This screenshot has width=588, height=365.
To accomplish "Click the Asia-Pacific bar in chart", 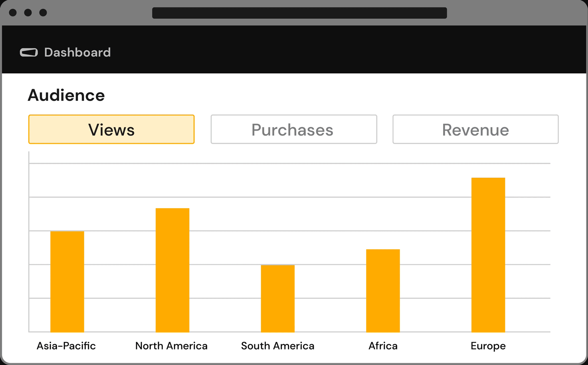I will pos(67,282).
